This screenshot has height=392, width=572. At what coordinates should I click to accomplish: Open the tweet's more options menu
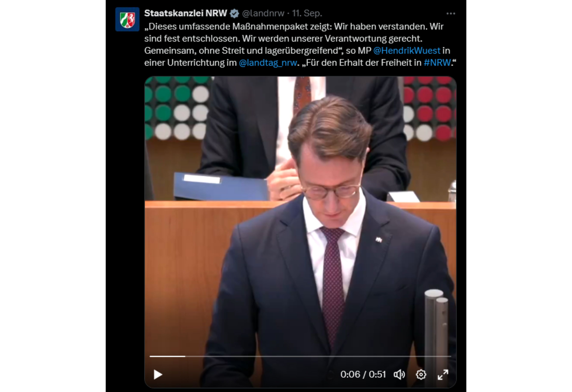point(451,14)
